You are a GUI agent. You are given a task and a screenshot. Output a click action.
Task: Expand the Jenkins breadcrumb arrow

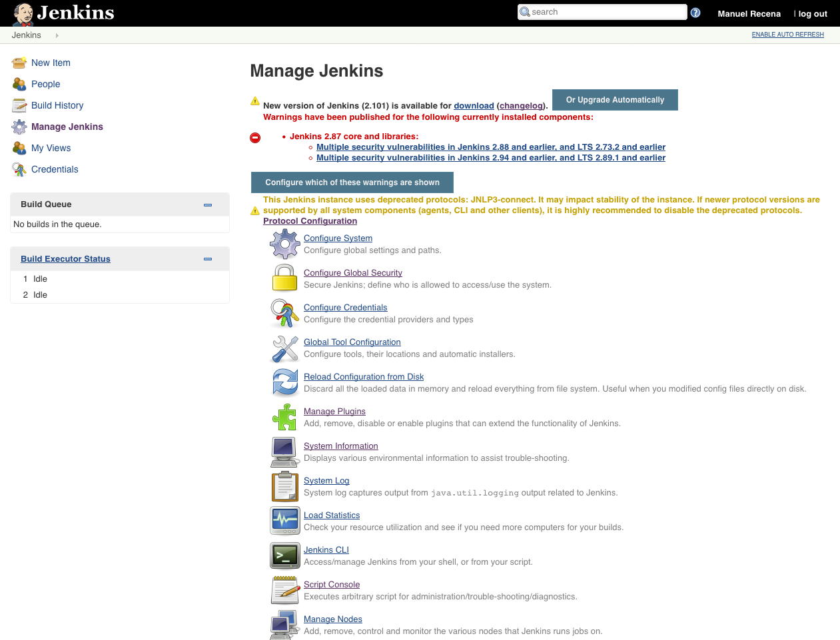57,35
